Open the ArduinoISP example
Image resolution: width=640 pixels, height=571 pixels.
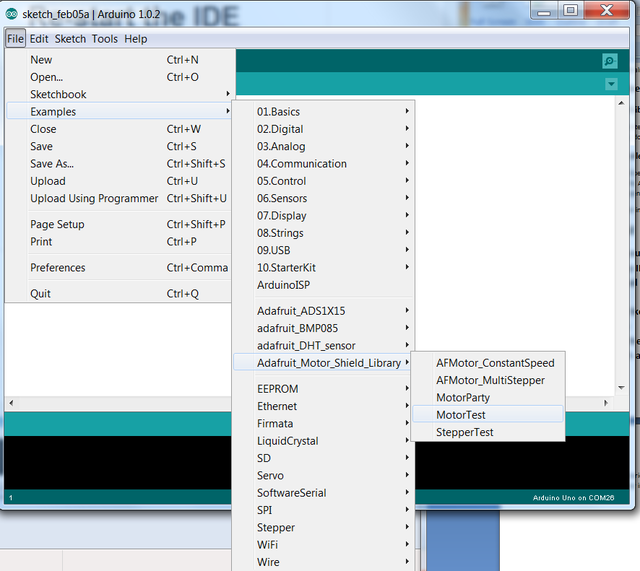[x=283, y=285]
